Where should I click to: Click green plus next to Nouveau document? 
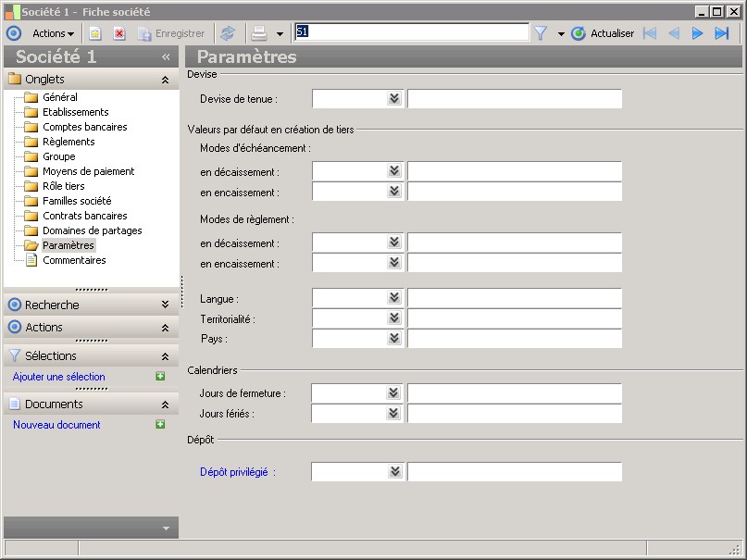coord(160,425)
